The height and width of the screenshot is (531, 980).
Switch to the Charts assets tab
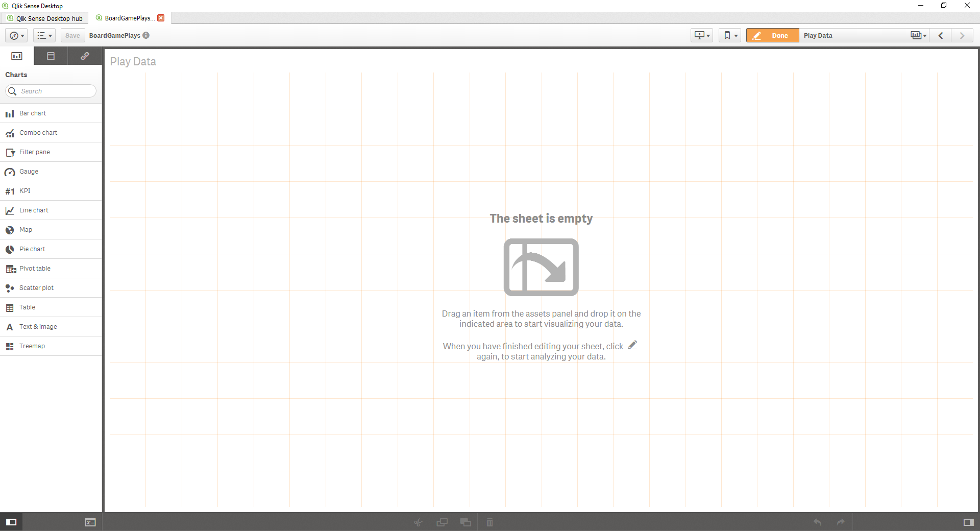point(17,56)
